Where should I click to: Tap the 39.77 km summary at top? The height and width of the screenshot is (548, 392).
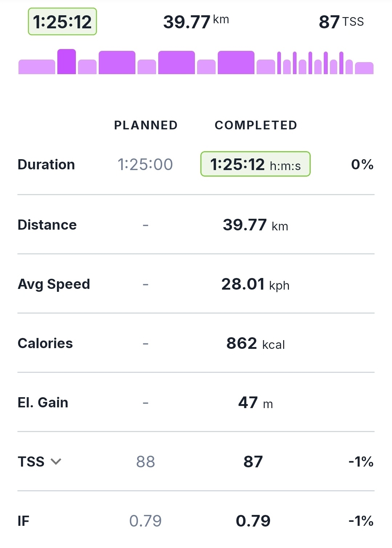[x=196, y=22]
